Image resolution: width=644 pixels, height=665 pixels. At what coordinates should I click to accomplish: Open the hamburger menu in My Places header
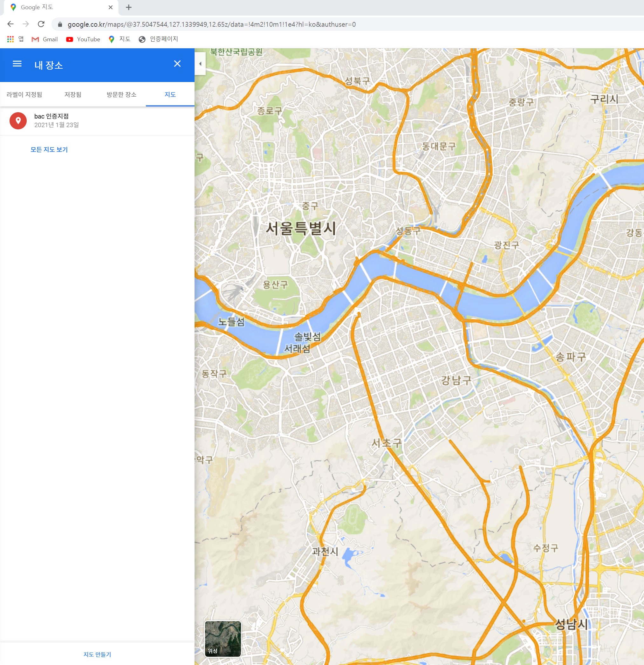tap(17, 64)
